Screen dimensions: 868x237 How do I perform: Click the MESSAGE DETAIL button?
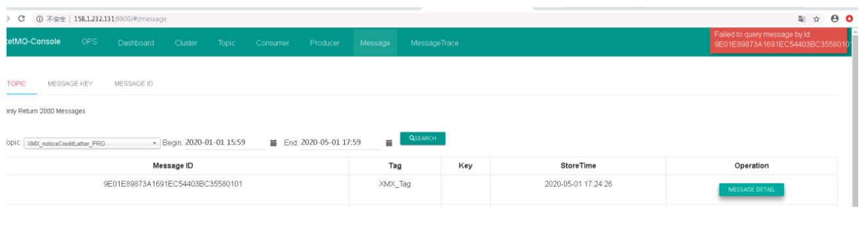click(x=752, y=189)
